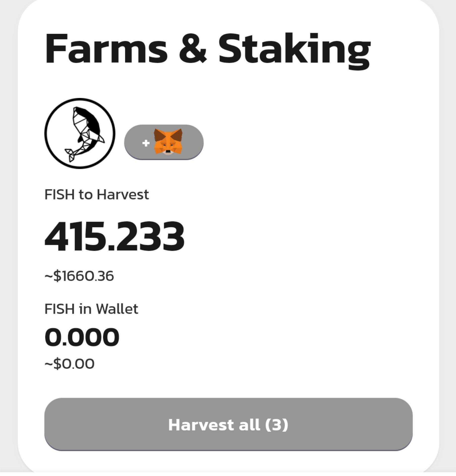Viewport: 456px width, 476px height.
Task: Click the MetaMask fox icon
Action: point(168,142)
